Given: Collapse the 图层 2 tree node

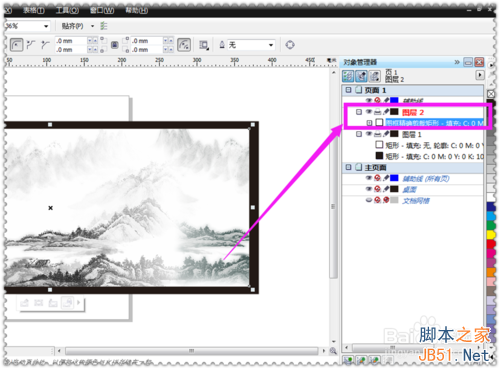Looking at the screenshot, I should (x=359, y=112).
